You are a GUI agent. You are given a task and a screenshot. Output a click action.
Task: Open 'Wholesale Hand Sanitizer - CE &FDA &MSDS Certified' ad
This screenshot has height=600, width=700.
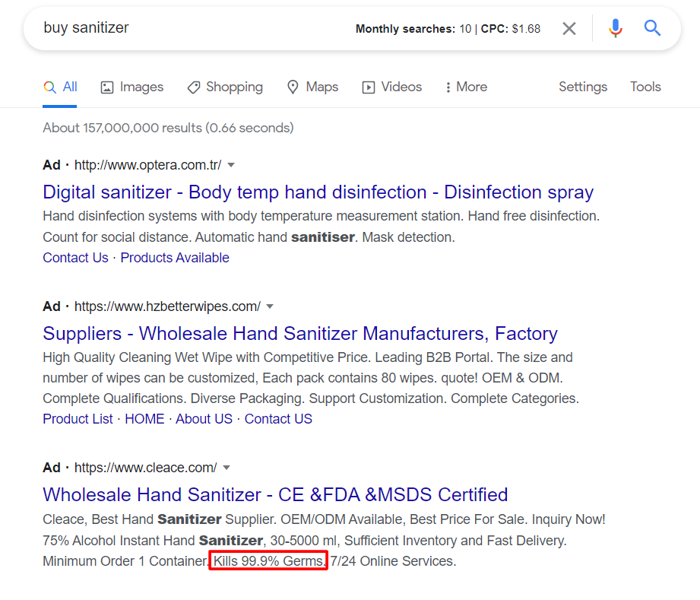pos(275,495)
